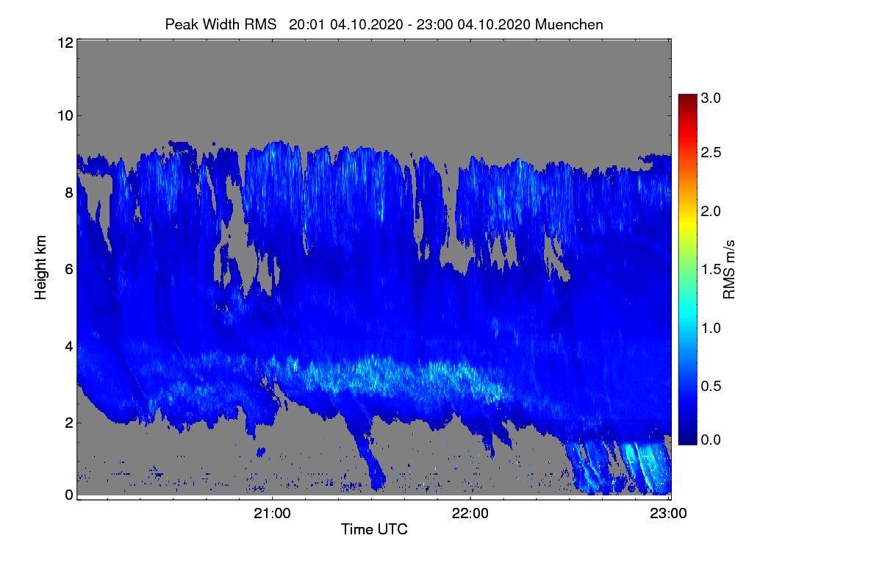The image size is (882, 588).
Task: Click the height tick label '2'
Action: tap(69, 422)
